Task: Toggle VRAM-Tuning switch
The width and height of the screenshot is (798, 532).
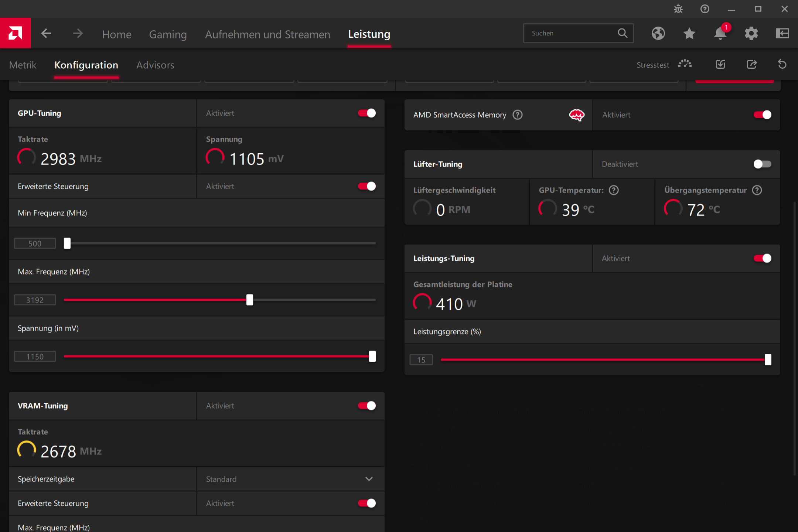Action: pyautogui.click(x=366, y=406)
